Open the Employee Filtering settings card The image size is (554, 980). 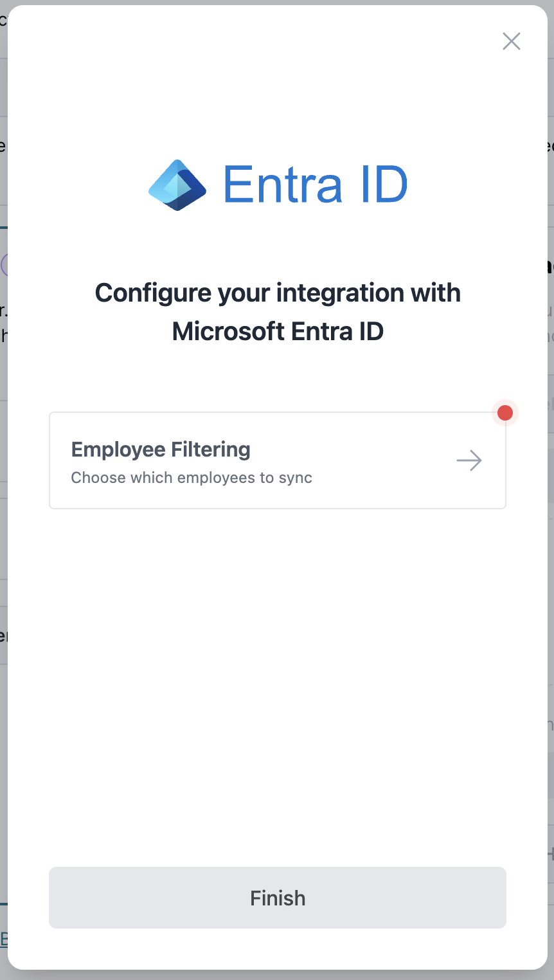click(277, 460)
